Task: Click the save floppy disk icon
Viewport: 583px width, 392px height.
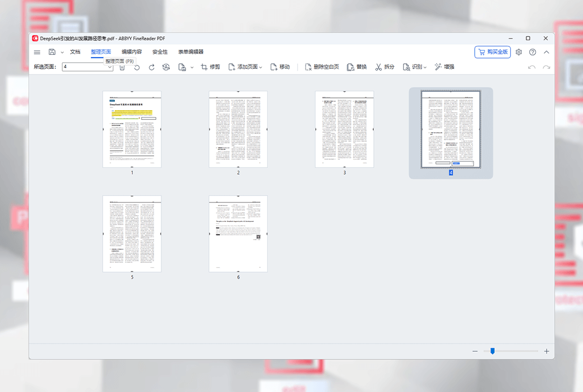Action: (x=52, y=52)
